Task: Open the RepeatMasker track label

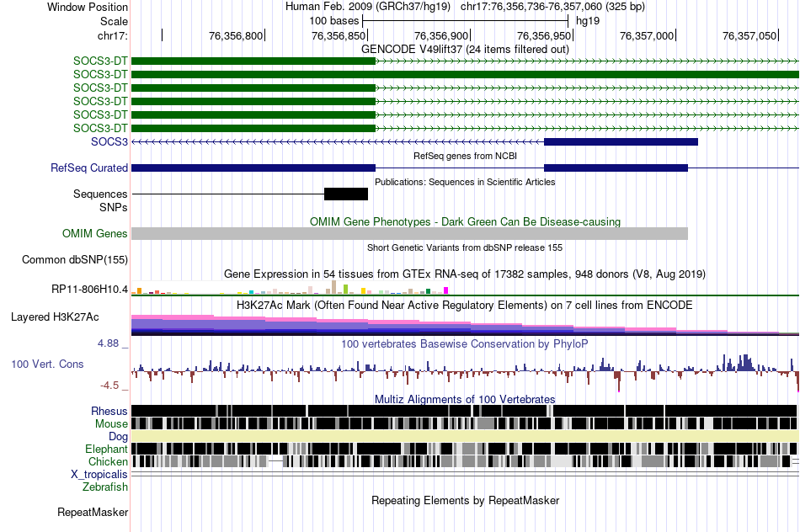Action: (x=93, y=512)
